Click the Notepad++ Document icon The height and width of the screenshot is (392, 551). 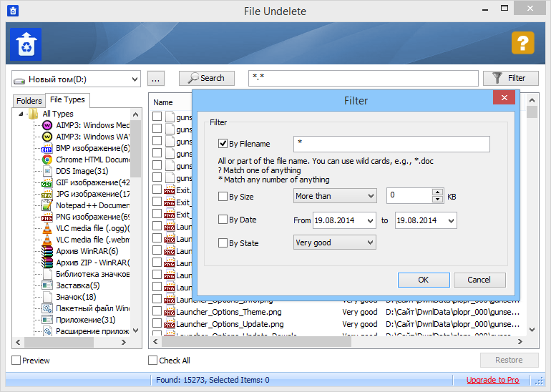47,205
